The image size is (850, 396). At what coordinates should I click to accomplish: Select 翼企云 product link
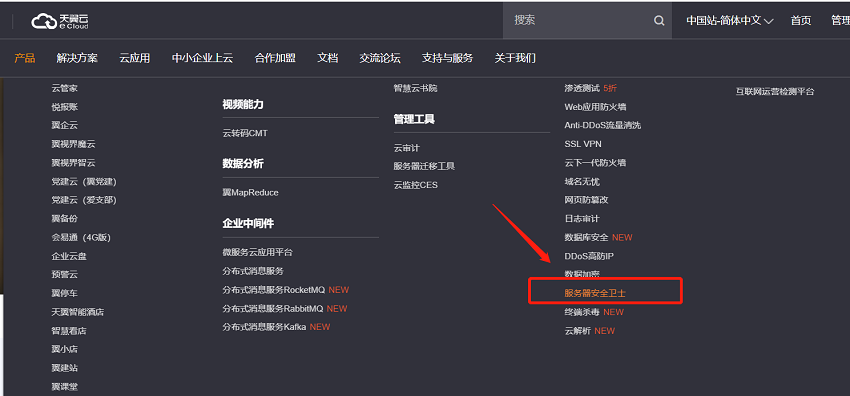(x=65, y=125)
